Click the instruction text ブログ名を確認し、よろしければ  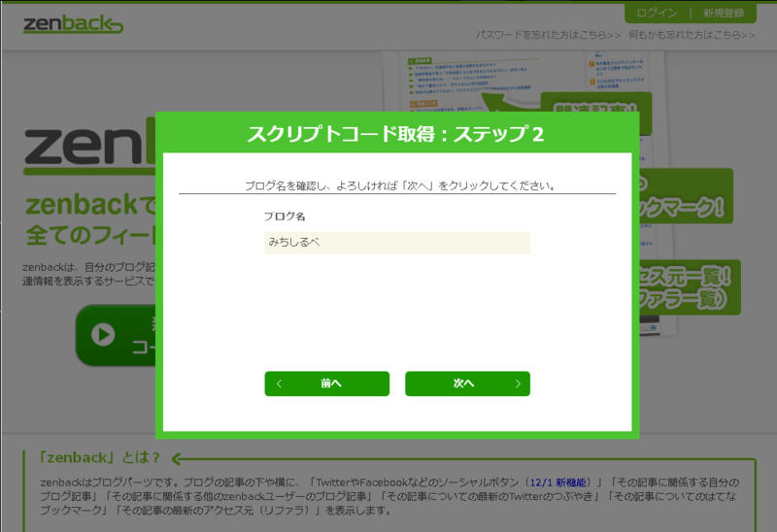pyautogui.click(x=321, y=185)
